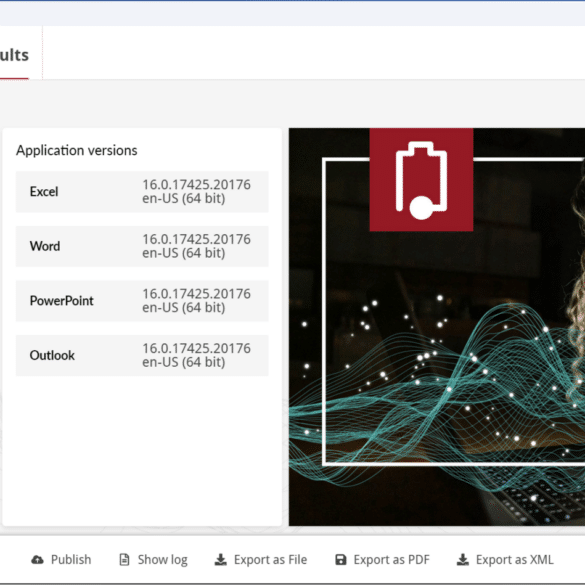Click the Publish cloud icon
This screenshot has width=585, height=585.
(x=37, y=560)
